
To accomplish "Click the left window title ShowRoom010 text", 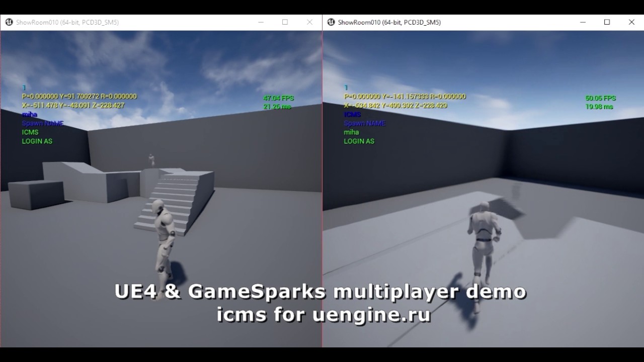I will (x=67, y=23).
